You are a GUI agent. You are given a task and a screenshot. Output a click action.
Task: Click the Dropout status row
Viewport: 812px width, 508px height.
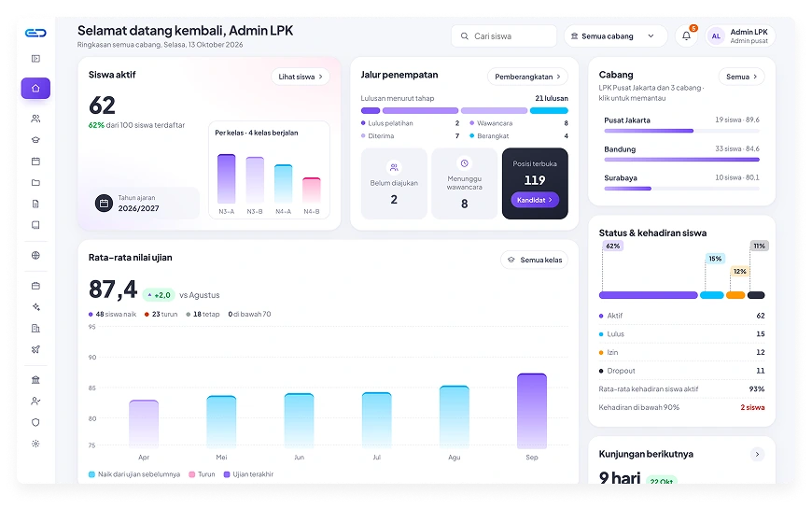coord(681,371)
